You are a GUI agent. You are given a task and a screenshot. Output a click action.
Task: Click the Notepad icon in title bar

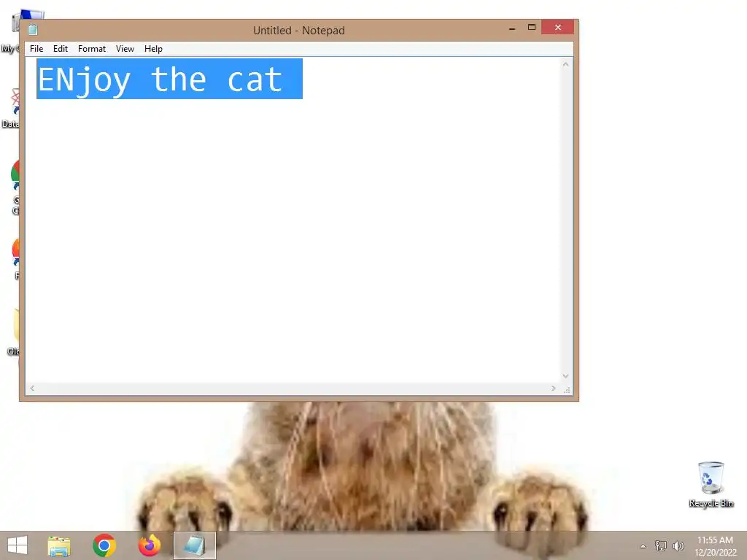[33, 30]
